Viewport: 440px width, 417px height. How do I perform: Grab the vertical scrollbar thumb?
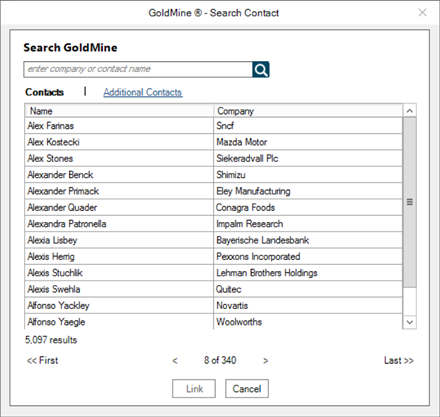point(410,202)
